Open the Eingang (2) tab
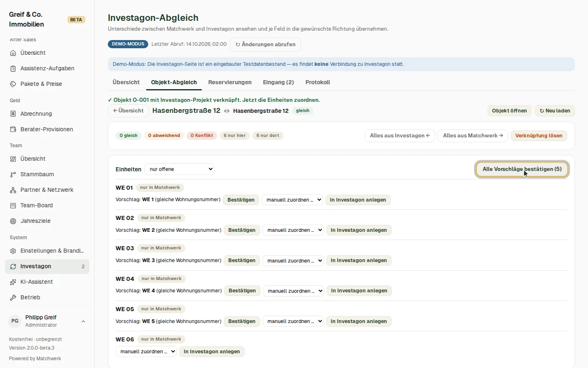 tap(278, 82)
